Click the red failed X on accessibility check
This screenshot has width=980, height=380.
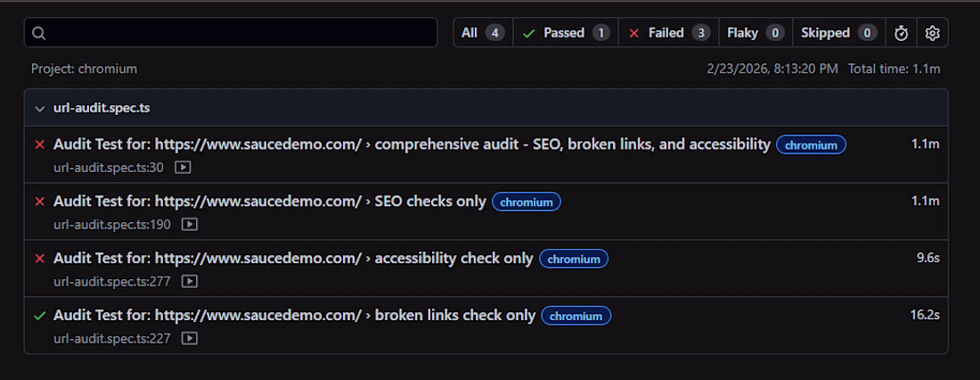tap(40, 260)
